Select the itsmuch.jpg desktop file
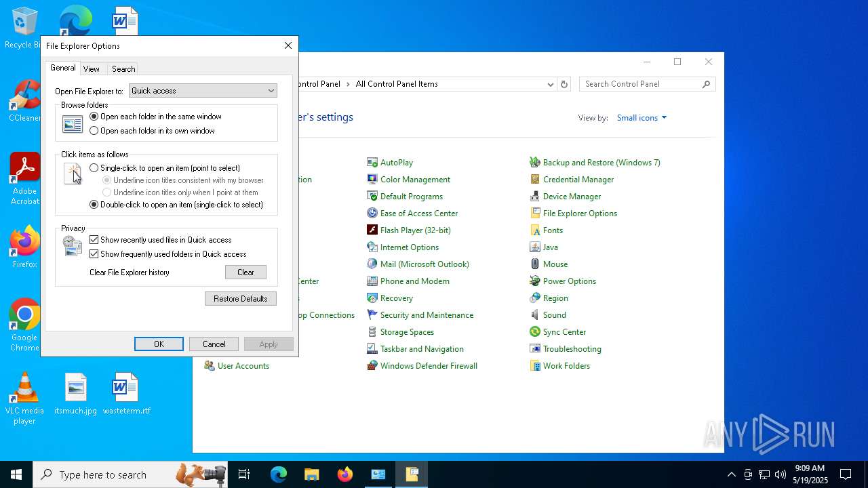Screen dimensions: 868x488 (x=75, y=394)
